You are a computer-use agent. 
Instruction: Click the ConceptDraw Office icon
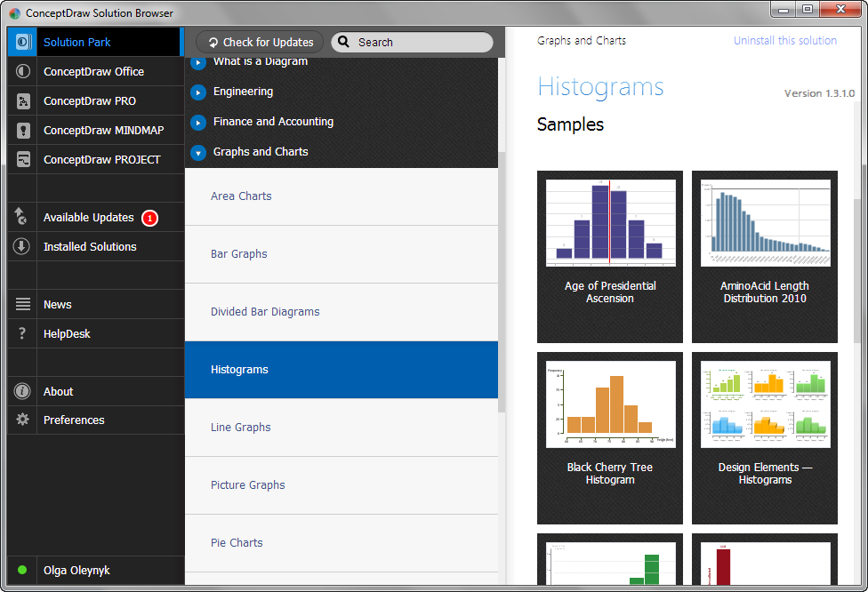23,71
